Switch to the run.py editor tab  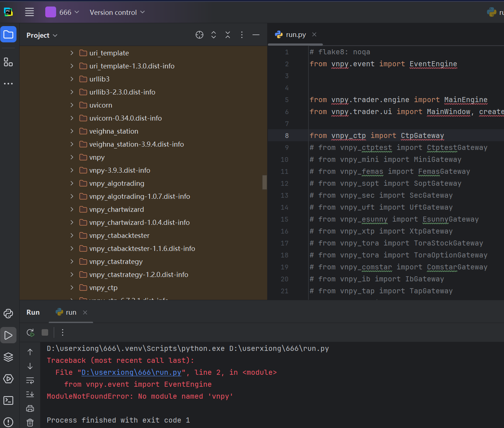(295, 35)
